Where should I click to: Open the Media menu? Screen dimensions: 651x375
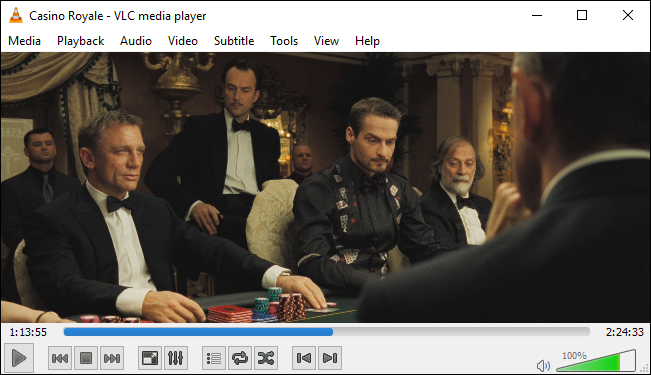24,41
